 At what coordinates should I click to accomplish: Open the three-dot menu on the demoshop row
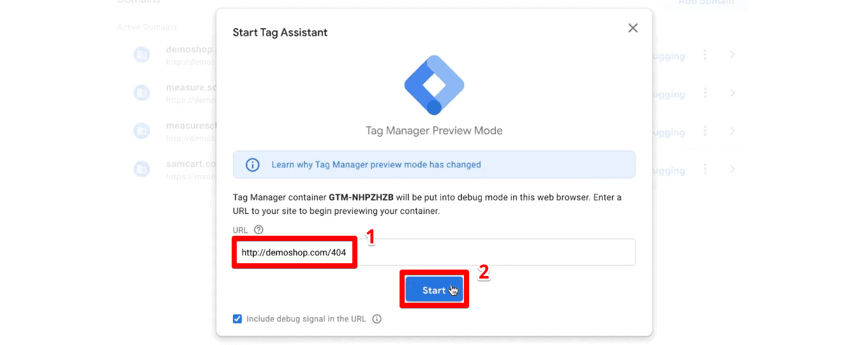click(x=705, y=55)
